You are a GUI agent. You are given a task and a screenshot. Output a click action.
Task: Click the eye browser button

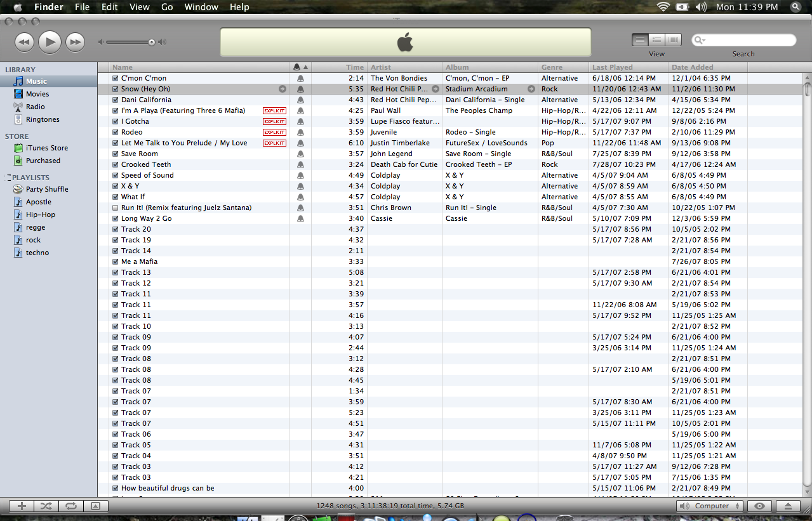759,506
